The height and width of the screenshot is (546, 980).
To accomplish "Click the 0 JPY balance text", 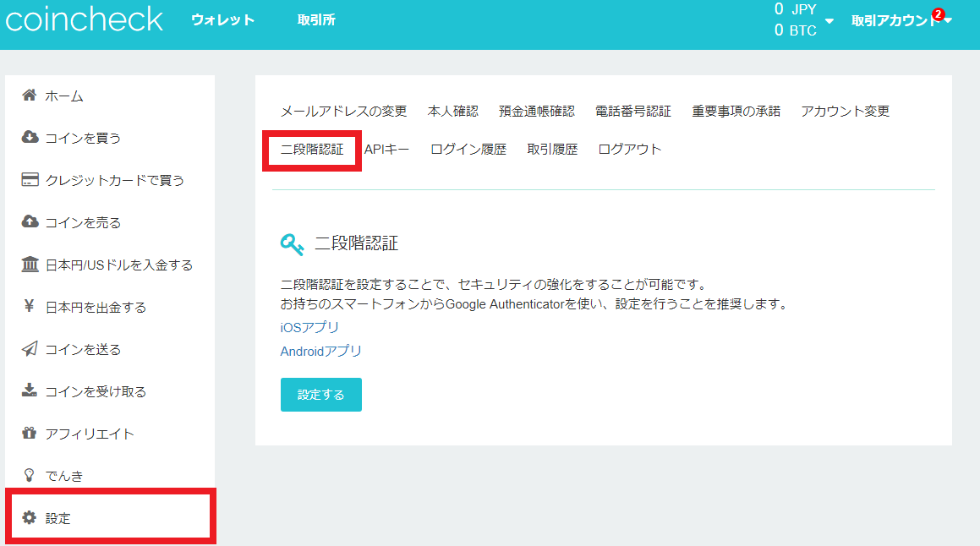I will pos(795,9).
